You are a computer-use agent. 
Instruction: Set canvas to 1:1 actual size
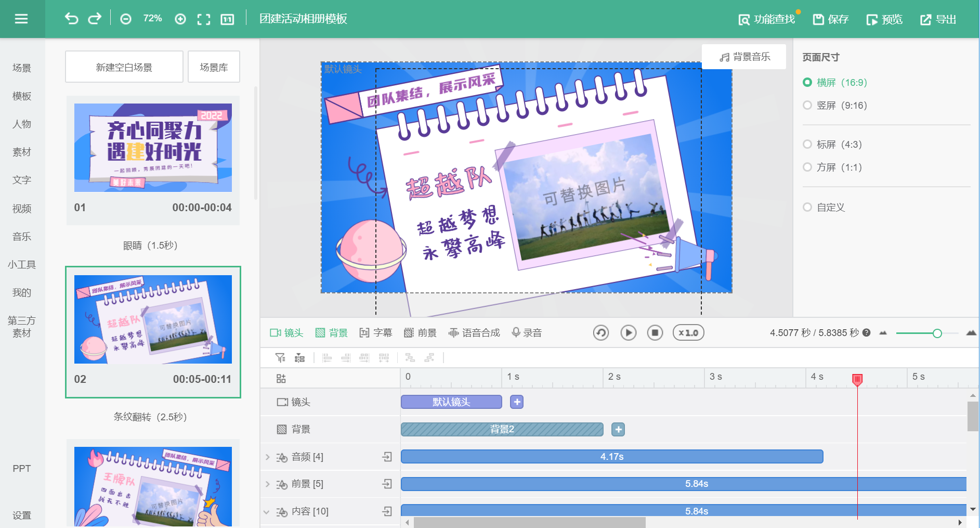pyautogui.click(x=227, y=19)
